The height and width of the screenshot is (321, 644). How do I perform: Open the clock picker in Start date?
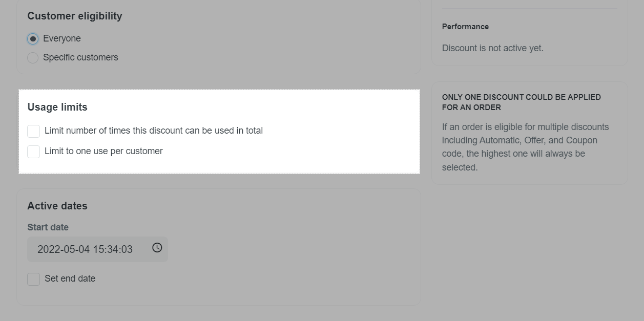pos(157,248)
